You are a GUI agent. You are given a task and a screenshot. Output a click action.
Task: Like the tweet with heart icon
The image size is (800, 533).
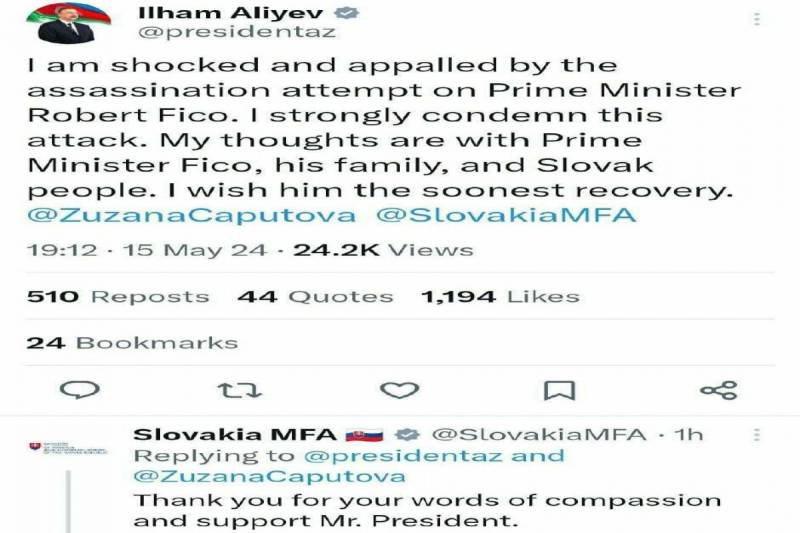(x=401, y=389)
